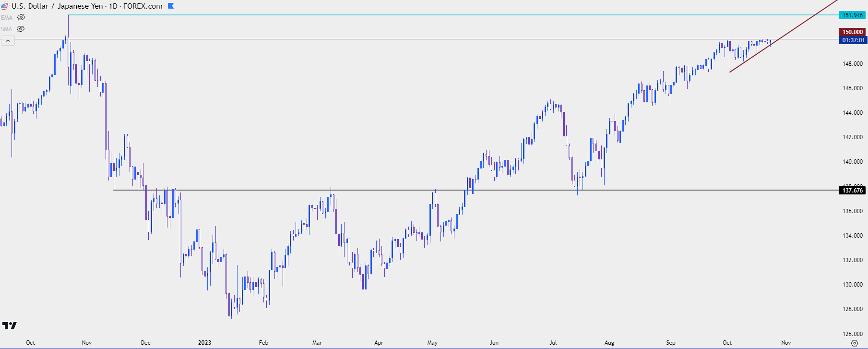The height and width of the screenshot is (349, 868).
Task: Select the cyan horizontal line at 151.946
Action: tap(453, 15)
